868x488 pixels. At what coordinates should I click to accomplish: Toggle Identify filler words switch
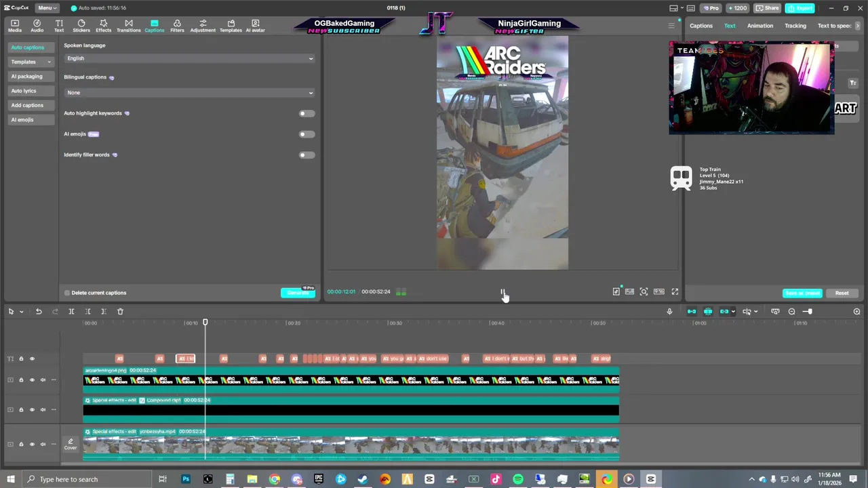[x=307, y=155]
